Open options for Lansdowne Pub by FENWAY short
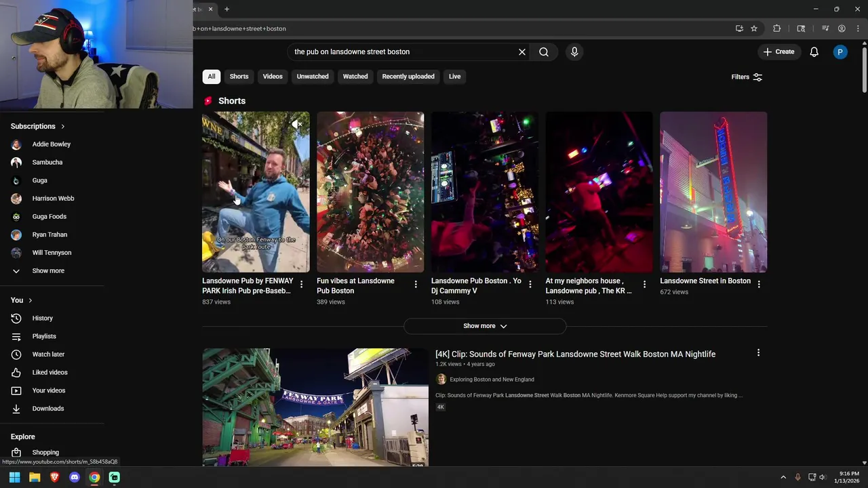The height and width of the screenshot is (488, 868). point(302,285)
